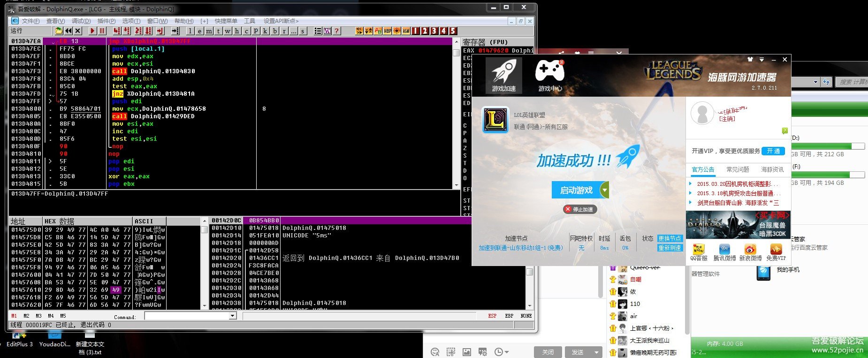Image resolution: width=868 pixels, height=358 pixels.
Task: Click the 新浪微博 icon in accelerator
Action: [x=750, y=251]
